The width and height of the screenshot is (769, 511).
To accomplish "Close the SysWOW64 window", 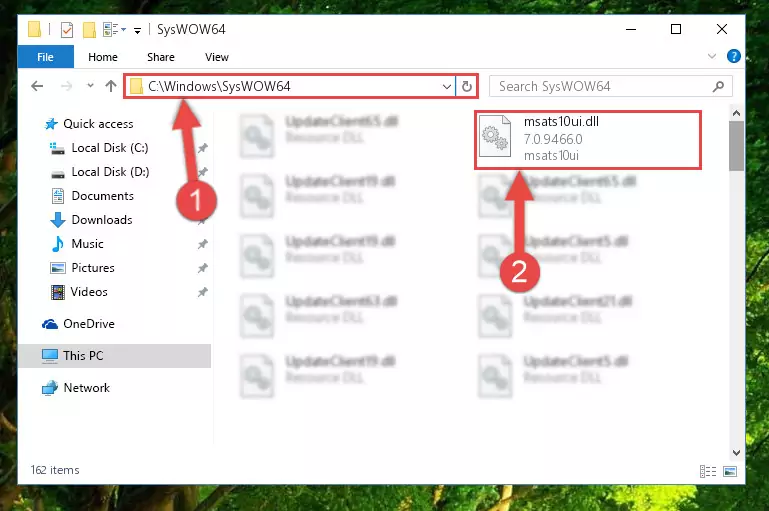I will point(721,29).
